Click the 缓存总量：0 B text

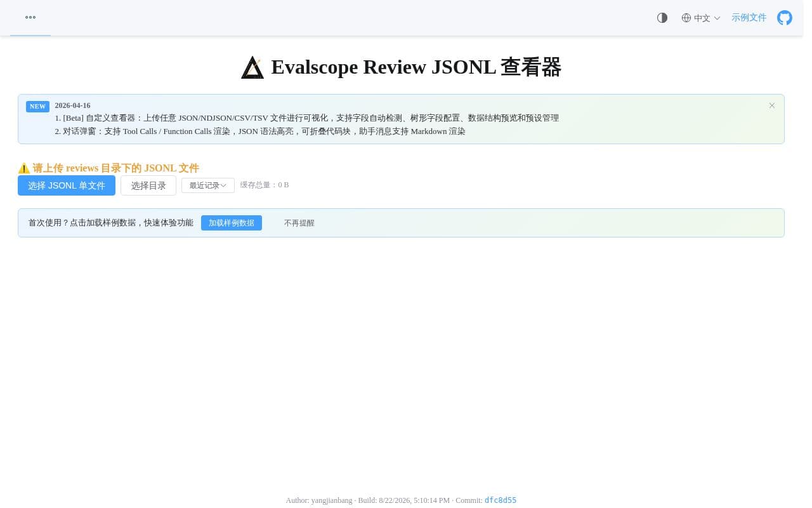(x=265, y=185)
